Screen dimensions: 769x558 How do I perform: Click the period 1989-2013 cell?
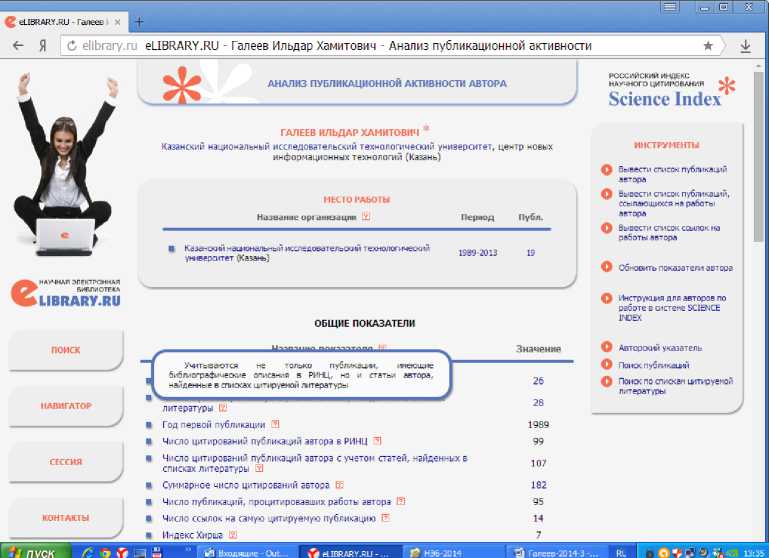(478, 253)
